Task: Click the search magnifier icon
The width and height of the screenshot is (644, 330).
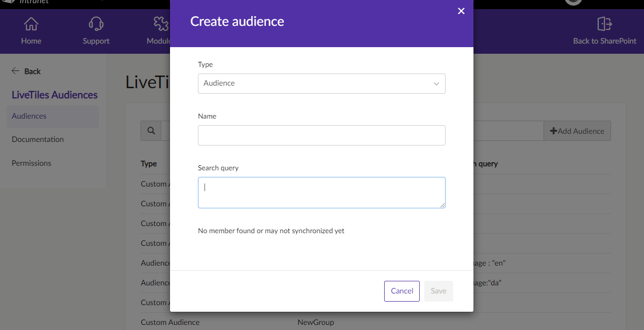Action: coord(151,131)
